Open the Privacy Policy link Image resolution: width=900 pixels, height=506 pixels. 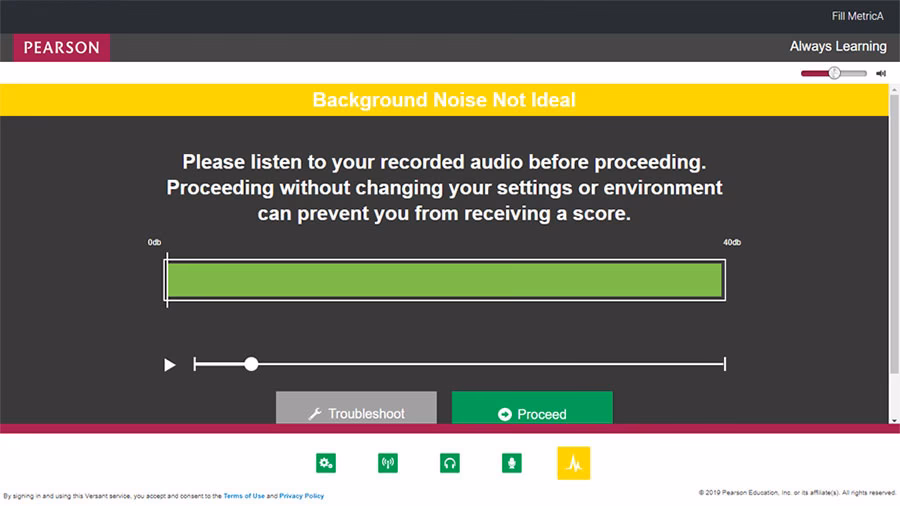pos(301,496)
